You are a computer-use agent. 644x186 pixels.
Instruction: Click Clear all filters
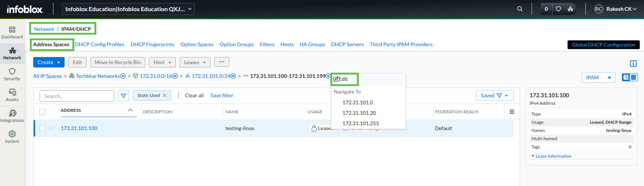(194, 95)
